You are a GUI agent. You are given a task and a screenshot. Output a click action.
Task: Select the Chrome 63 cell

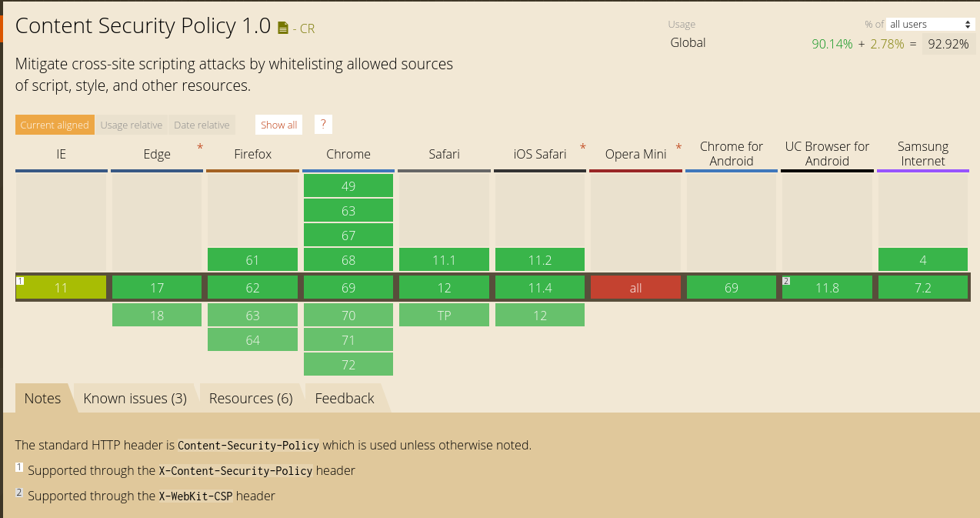pyautogui.click(x=348, y=210)
